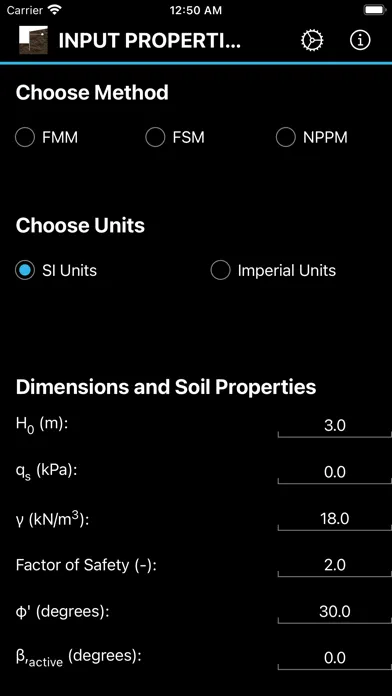Tap the app logo thumbnail in header

pos(33,40)
